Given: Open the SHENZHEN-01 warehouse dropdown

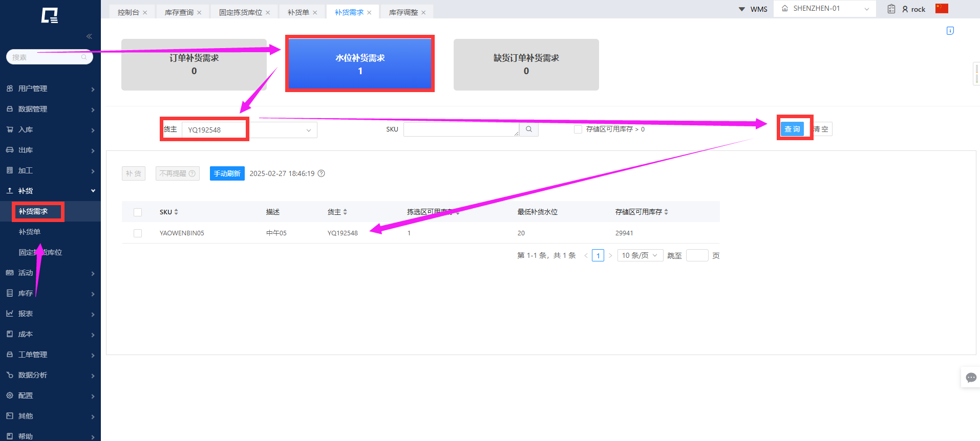Looking at the screenshot, I should (825, 9).
